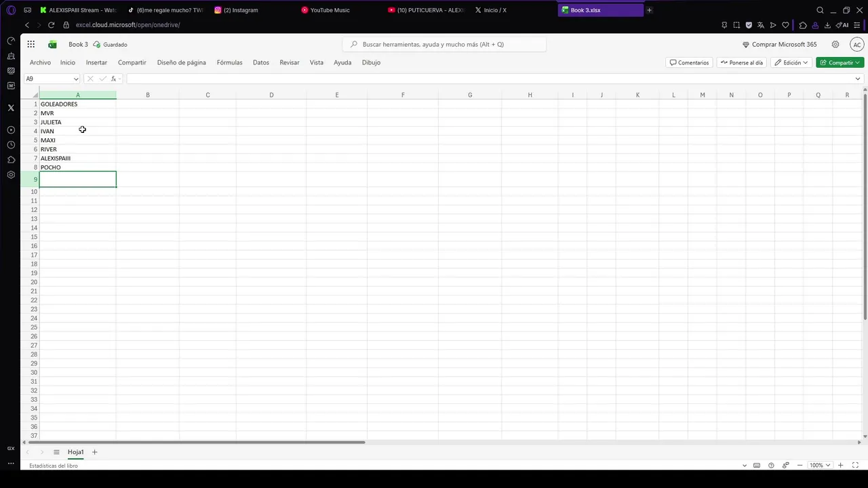The image size is (868, 488).
Task: Select cell containing ALEXISPAIII
Action: pos(77,159)
